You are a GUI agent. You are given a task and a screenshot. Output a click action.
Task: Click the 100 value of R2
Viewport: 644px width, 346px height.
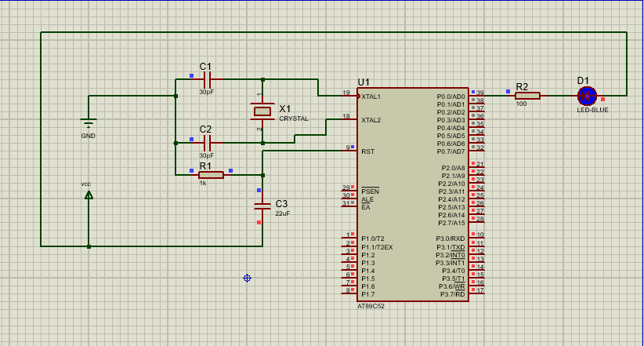521,104
